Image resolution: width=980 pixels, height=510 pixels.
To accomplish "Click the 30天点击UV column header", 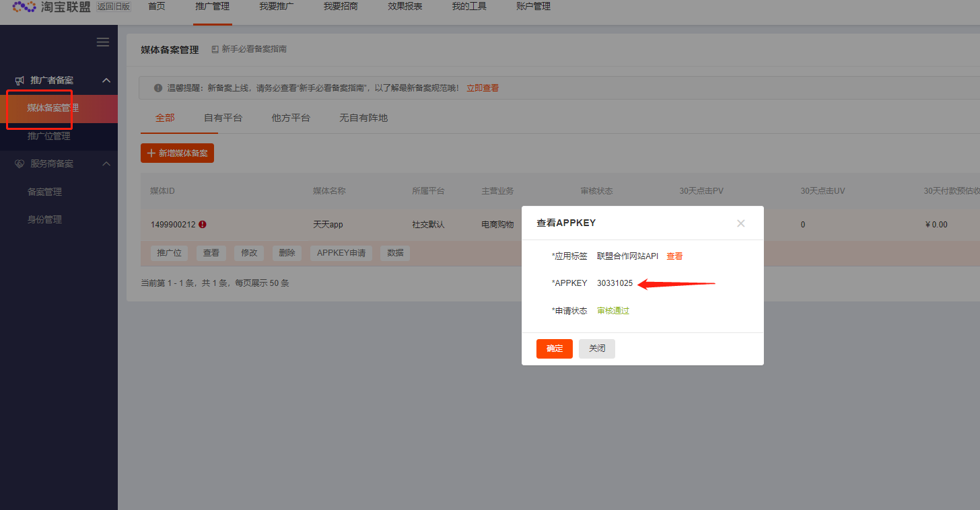I will (823, 191).
